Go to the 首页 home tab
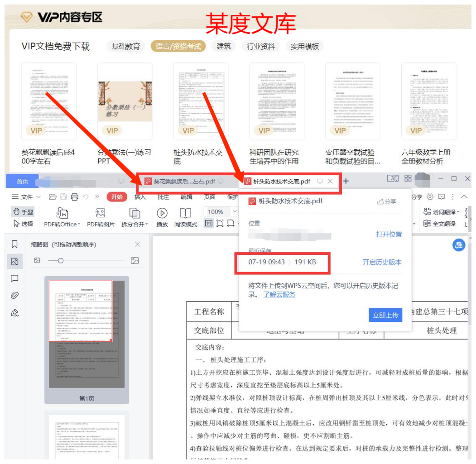This screenshot has height=464, width=476. click(22, 181)
